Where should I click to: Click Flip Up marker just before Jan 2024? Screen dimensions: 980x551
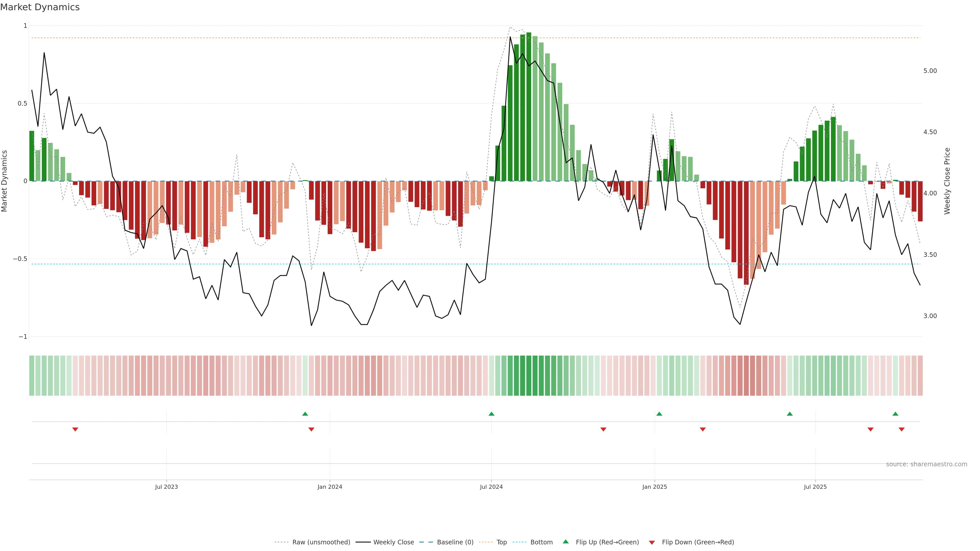pos(305,414)
